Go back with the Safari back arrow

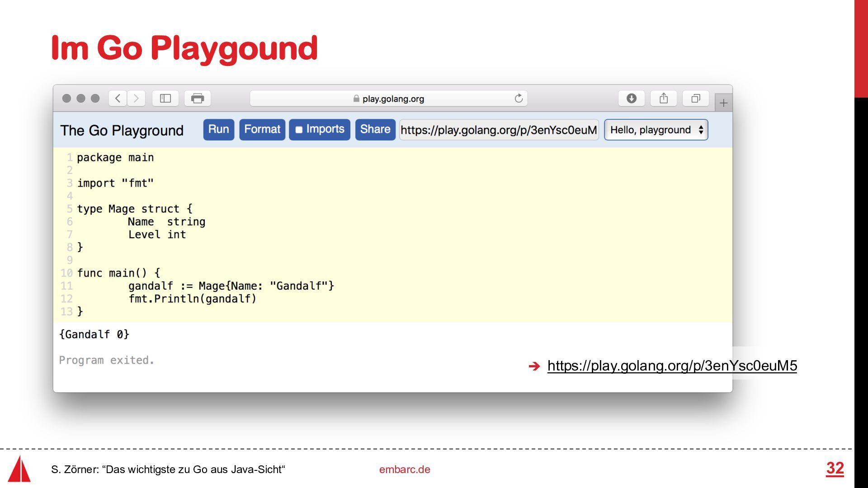118,98
